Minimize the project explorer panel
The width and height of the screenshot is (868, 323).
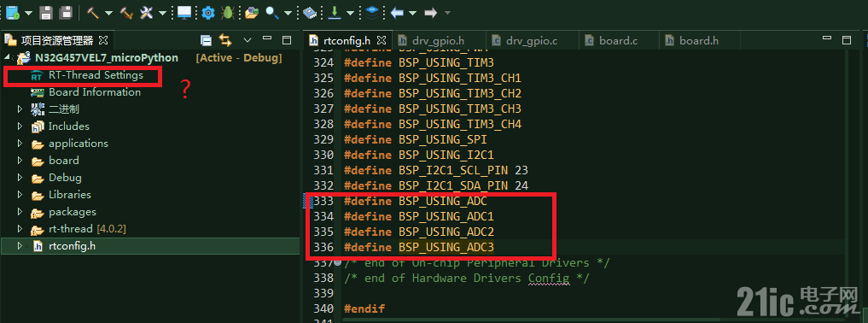click(267, 38)
